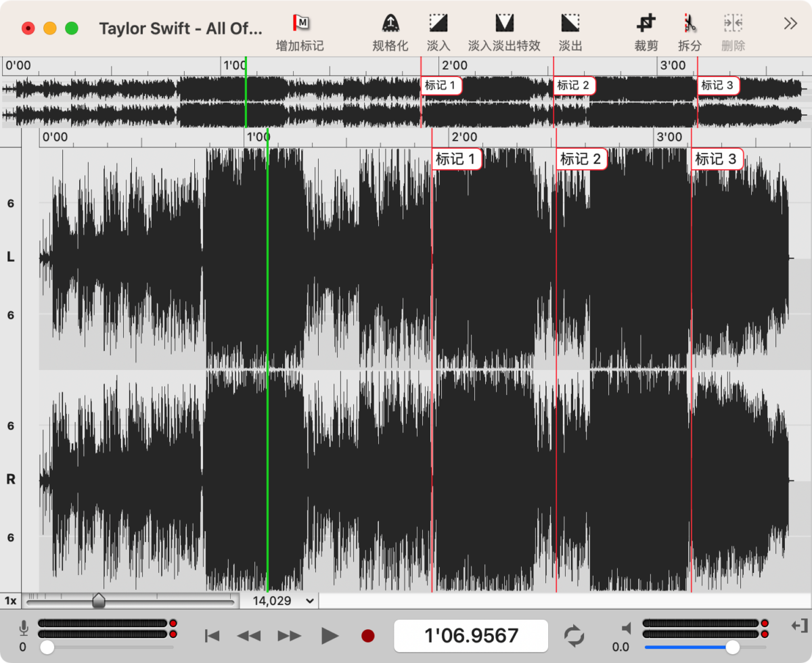812x663 pixels.
Task: Apply the Fade In (淡入) effect
Action: (x=438, y=23)
